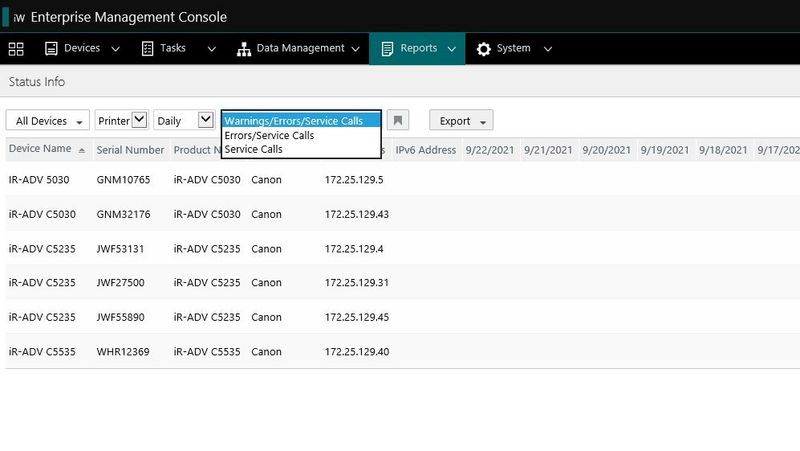Screen dimensions: 800x451
Task: Click the 9/20/2021 column header
Action: tap(607, 149)
